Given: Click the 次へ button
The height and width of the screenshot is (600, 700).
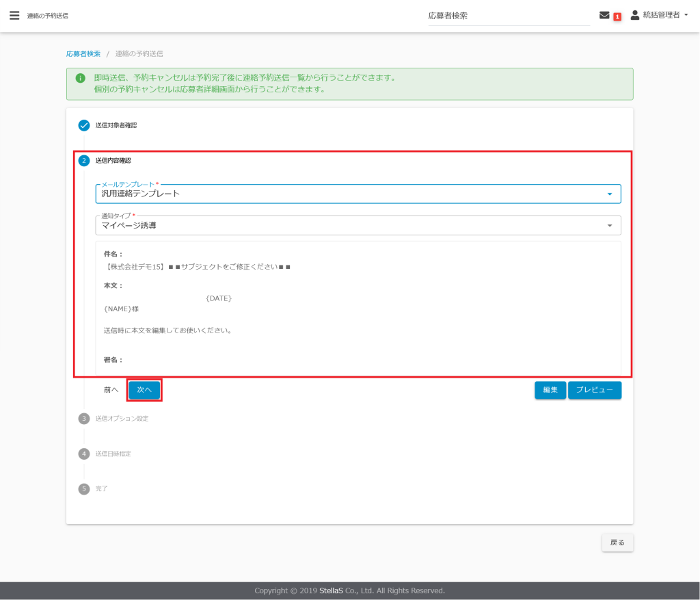Looking at the screenshot, I should coord(144,390).
